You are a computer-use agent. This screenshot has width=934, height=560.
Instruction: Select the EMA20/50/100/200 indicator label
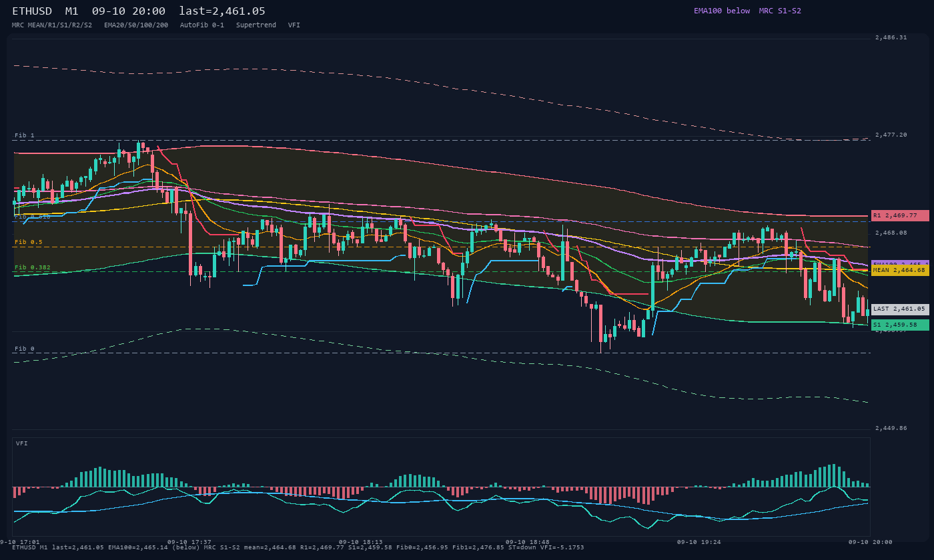(136, 25)
